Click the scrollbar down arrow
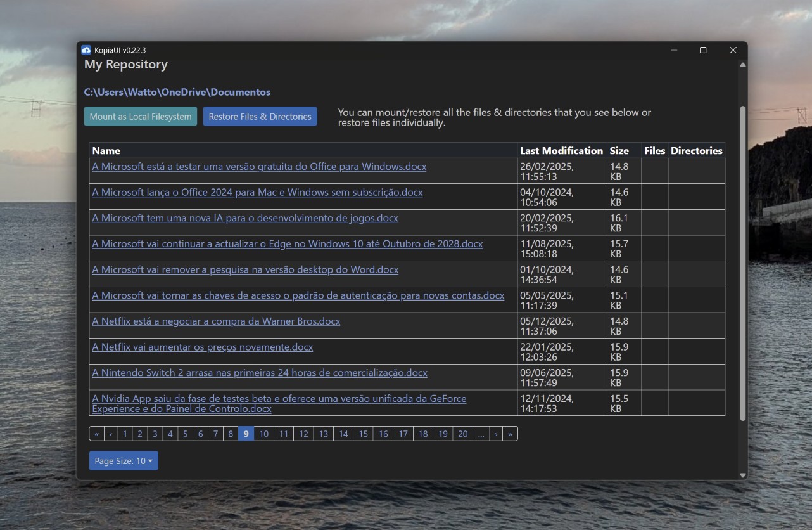This screenshot has width=812, height=530. click(x=743, y=475)
